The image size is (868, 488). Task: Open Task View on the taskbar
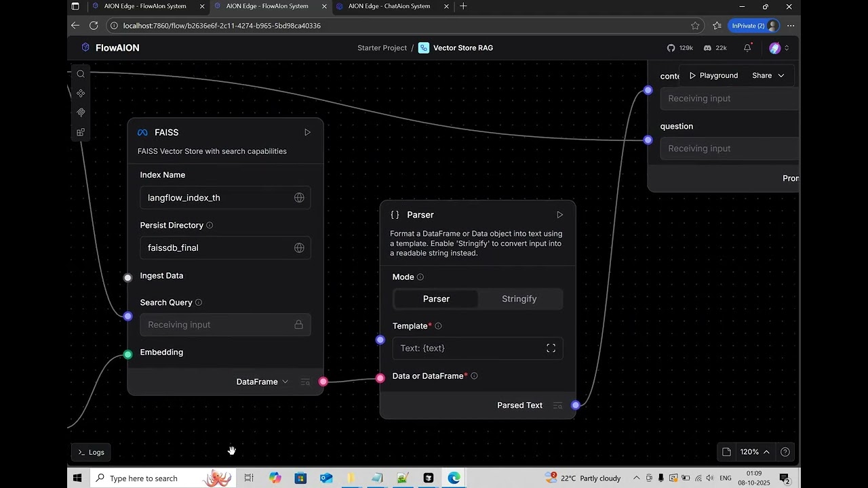[x=249, y=479]
